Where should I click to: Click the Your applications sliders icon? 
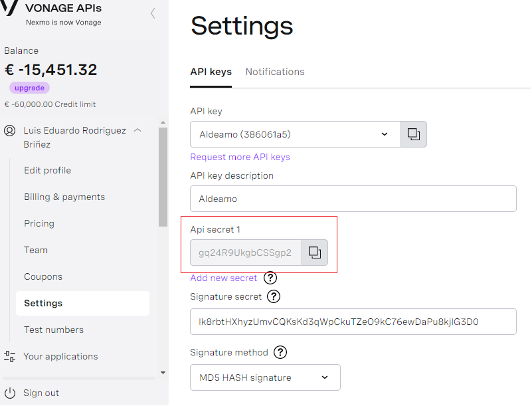(x=9, y=356)
